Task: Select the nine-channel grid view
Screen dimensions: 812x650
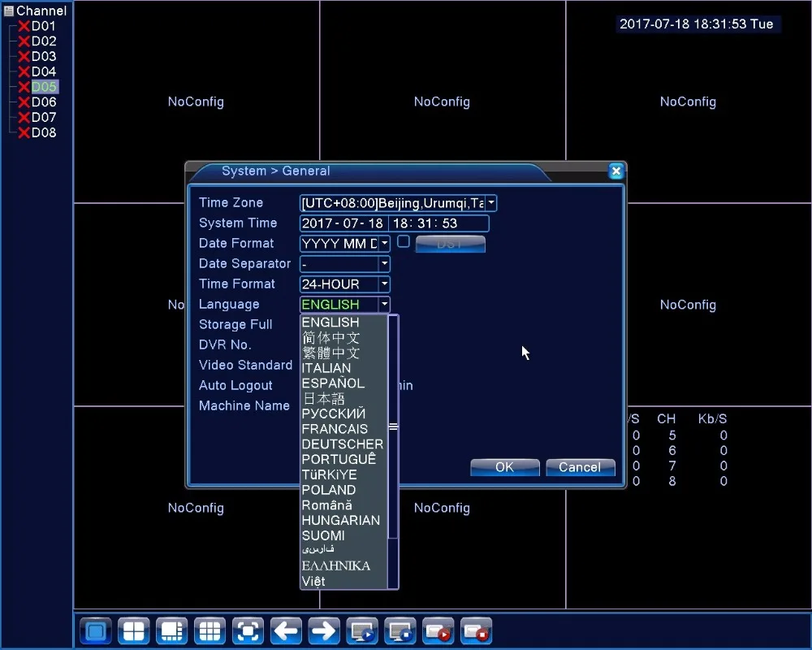Action: point(209,630)
